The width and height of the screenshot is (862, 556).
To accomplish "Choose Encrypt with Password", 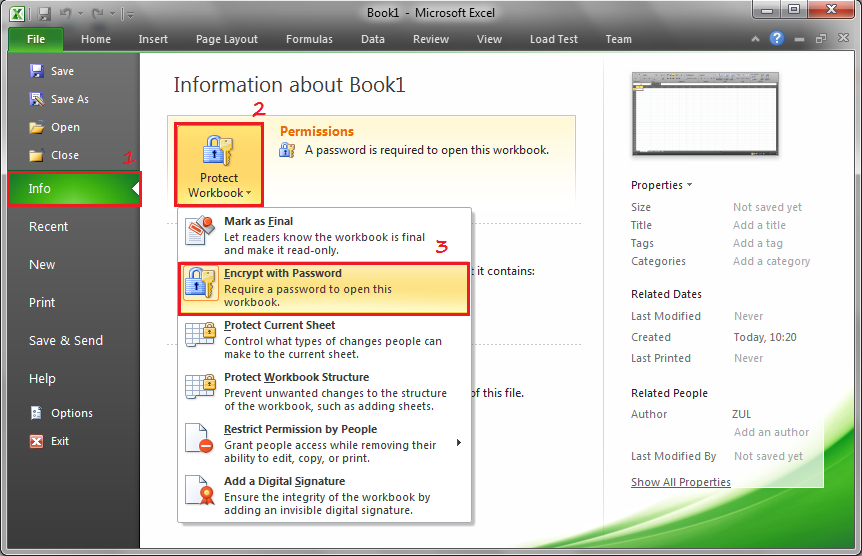I will click(324, 288).
